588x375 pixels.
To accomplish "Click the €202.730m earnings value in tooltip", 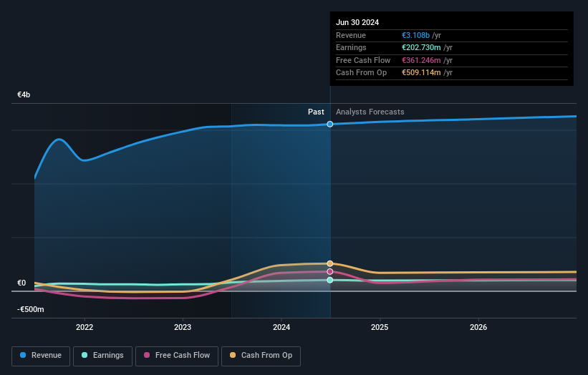I will [421, 47].
